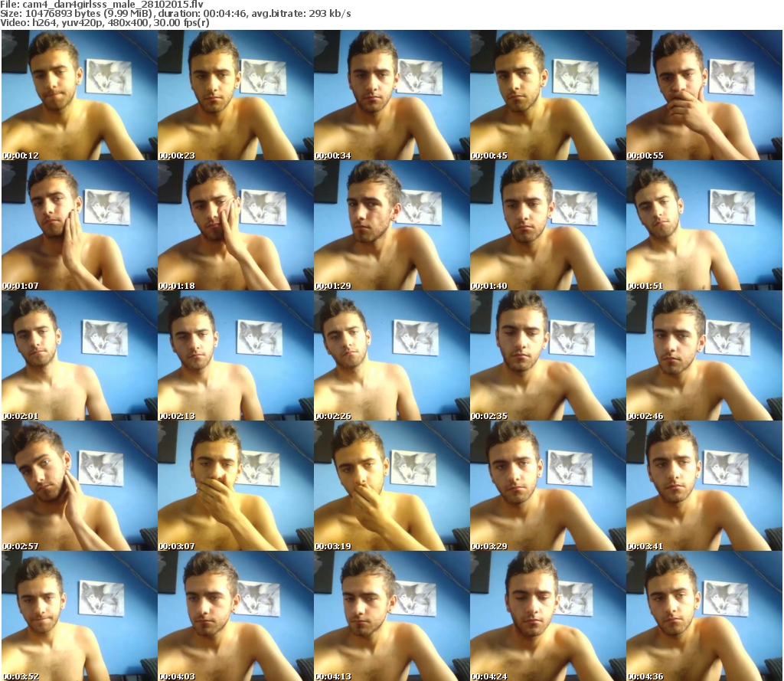
Task: Pick the frame stamped 00:04:24
Action: [x=548, y=616]
